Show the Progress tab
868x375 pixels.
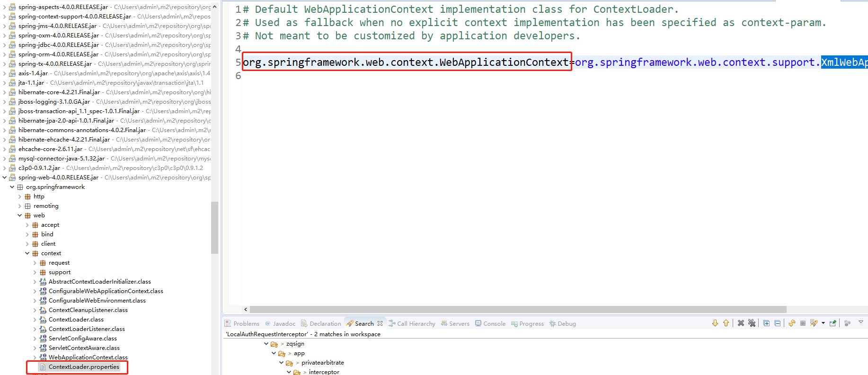point(527,324)
